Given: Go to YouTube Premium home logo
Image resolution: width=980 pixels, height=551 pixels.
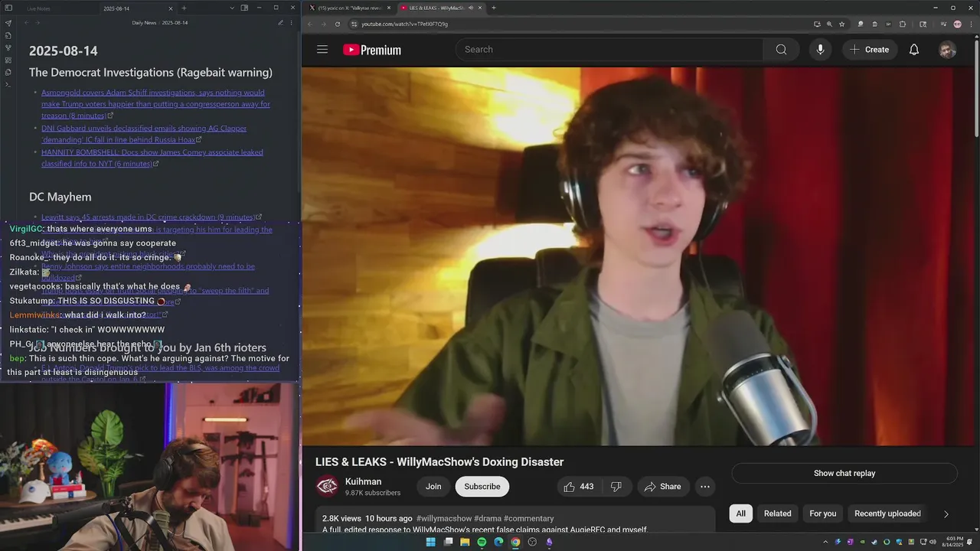Looking at the screenshot, I should tap(372, 50).
